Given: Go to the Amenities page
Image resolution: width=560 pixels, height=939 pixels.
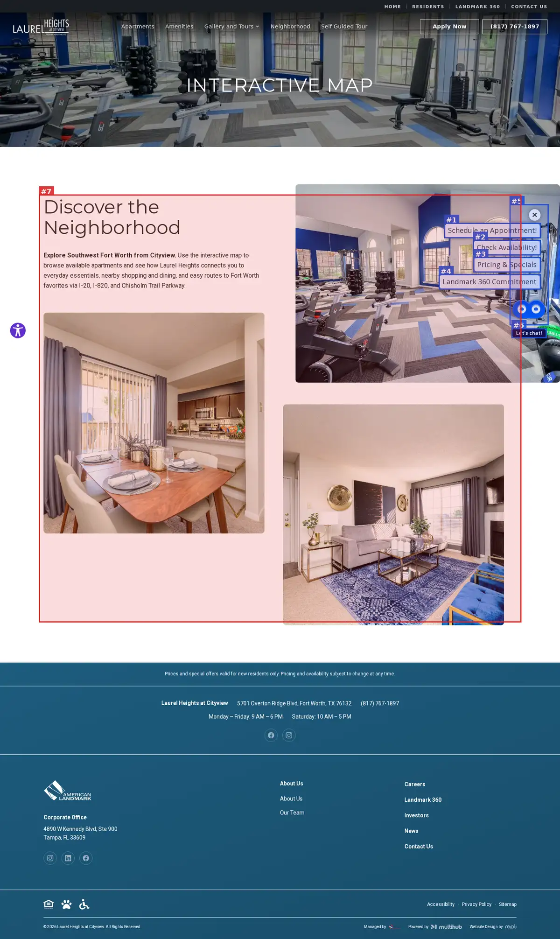Looking at the screenshot, I should (x=179, y=27).
